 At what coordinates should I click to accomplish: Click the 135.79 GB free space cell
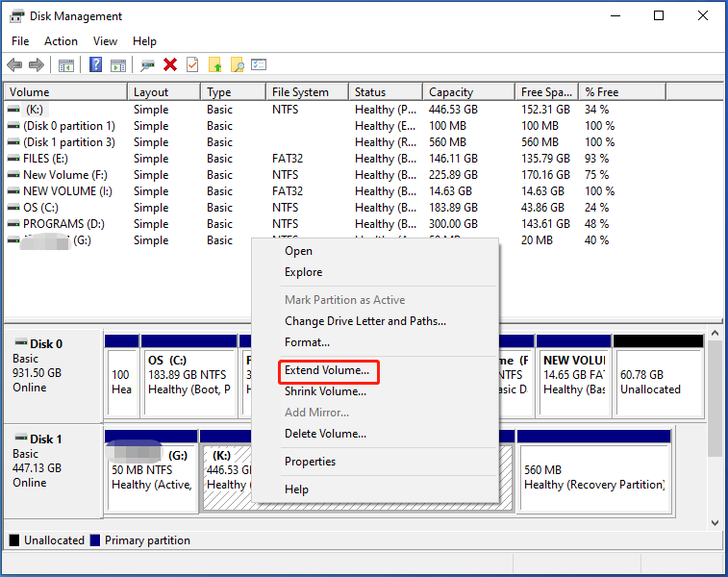[545, 159]
